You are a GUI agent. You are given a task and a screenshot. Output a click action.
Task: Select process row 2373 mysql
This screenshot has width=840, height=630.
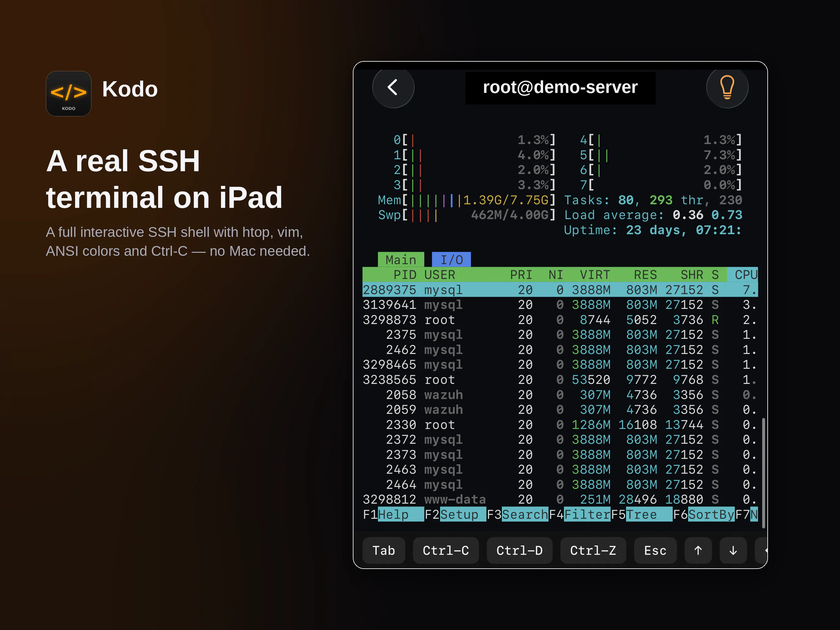560,454
